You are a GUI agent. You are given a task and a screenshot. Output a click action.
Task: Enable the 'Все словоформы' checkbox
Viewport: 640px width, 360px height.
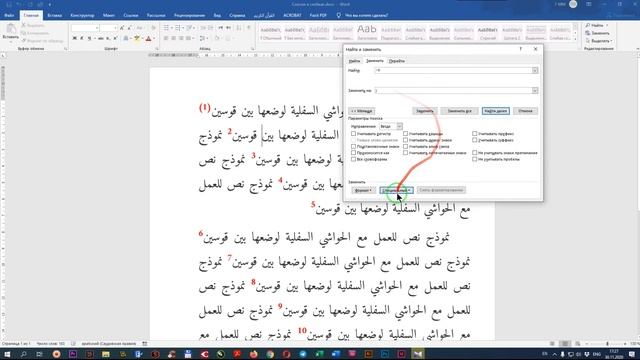(x=353, y=159)
